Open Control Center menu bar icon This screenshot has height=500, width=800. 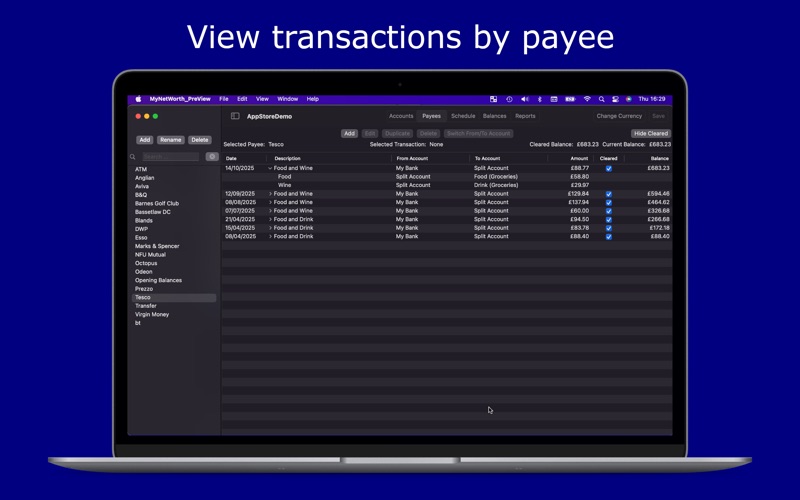coord(615,99)
